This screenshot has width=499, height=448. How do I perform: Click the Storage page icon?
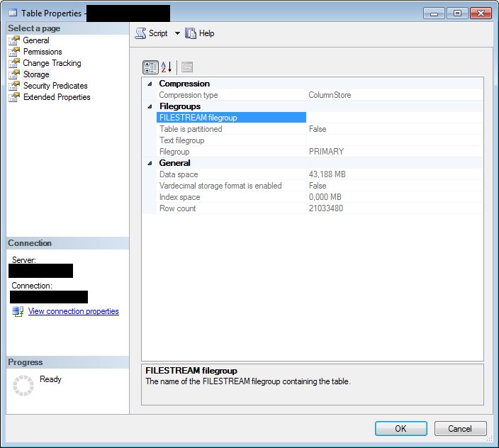pos(14,74)
